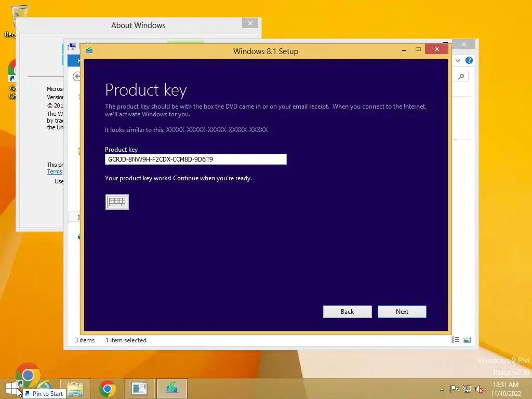Open the network tray icon

tap(467, 389)
